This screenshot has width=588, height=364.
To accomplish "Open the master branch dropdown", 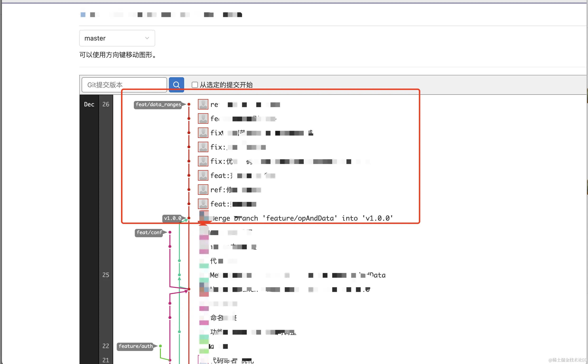I will coord(117,38).
